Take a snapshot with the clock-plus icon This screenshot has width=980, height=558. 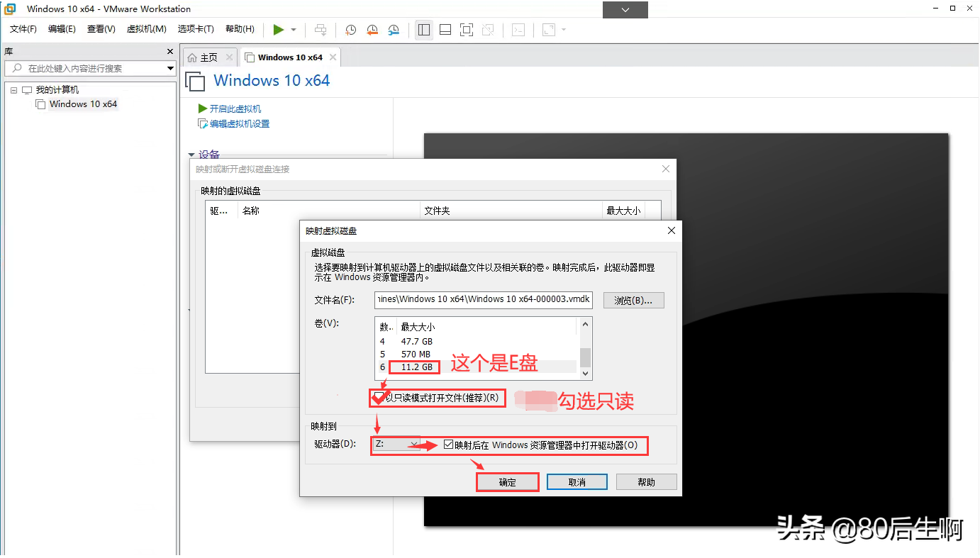coord(350,30)
